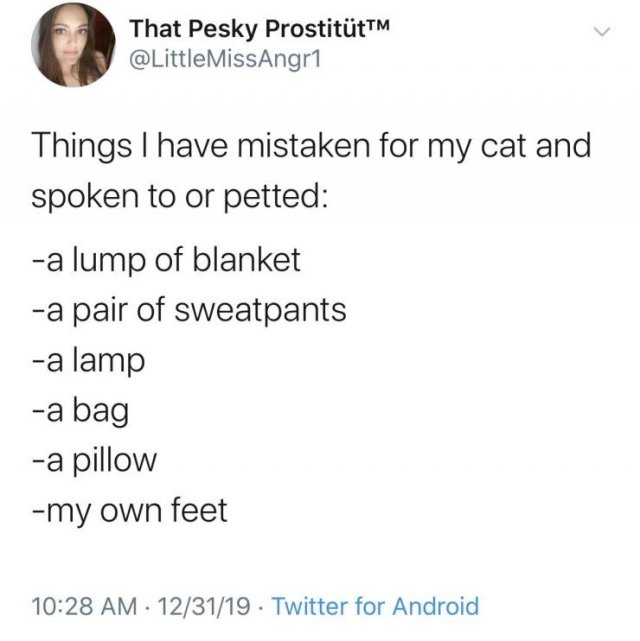
Task: Click the tweet line beginning 'Things I have'
Action: click(311, 147)
